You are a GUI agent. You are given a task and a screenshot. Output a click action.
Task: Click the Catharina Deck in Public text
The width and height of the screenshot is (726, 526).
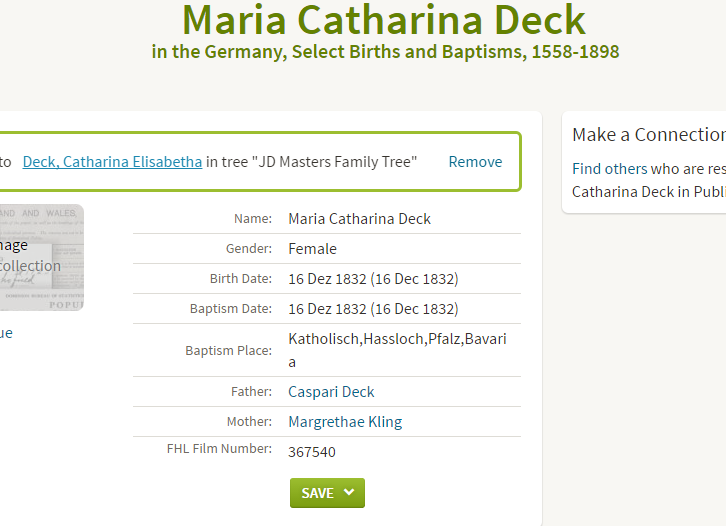point(649,192)
